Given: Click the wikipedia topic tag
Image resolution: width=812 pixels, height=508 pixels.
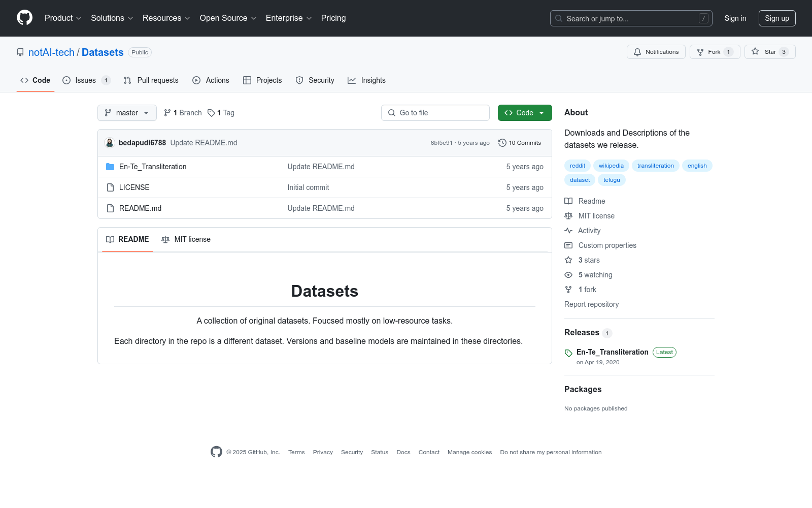Looking at the screenshot, I should 611,166.
